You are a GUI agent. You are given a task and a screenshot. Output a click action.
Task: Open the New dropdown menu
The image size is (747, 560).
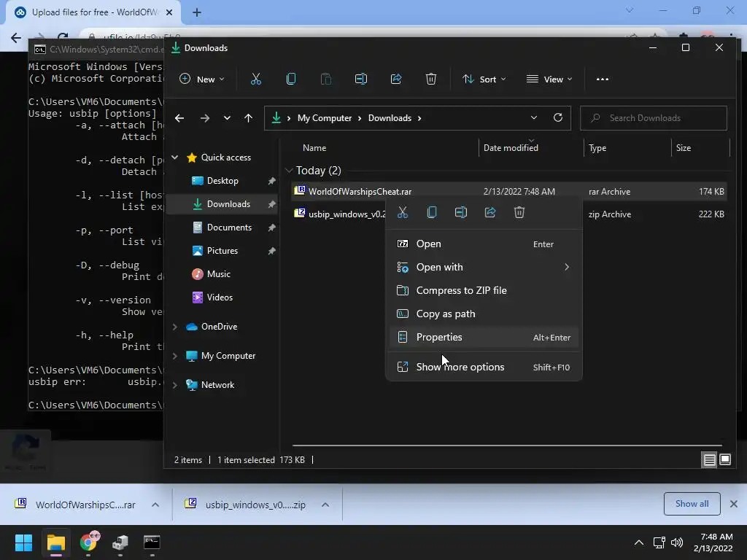tap(202, 79)
